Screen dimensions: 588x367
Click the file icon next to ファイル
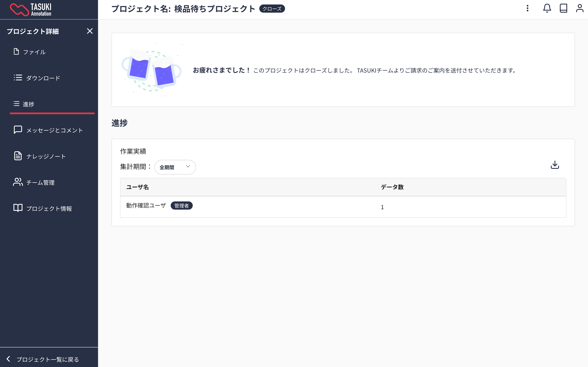[x=16, y=52]
